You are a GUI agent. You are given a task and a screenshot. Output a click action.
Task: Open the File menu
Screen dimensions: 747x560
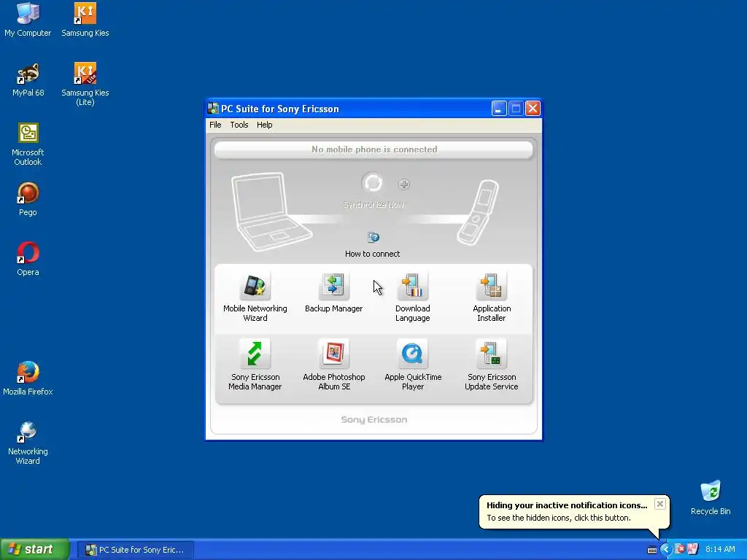click(x=215, y=125)
